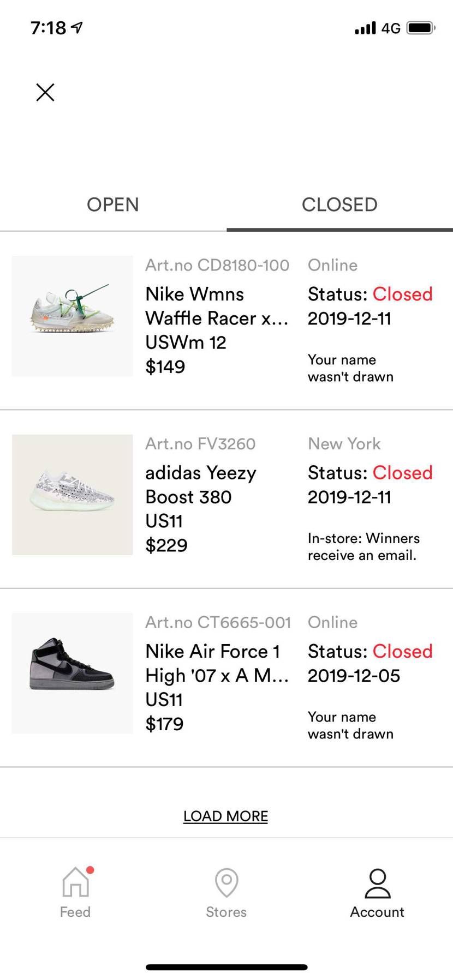Image resolution: width=453 pixels, height=980 pixels.
Task: Open the Nike Wmns Waffle Racer thumbnail
Action: [x=73, y=316]
